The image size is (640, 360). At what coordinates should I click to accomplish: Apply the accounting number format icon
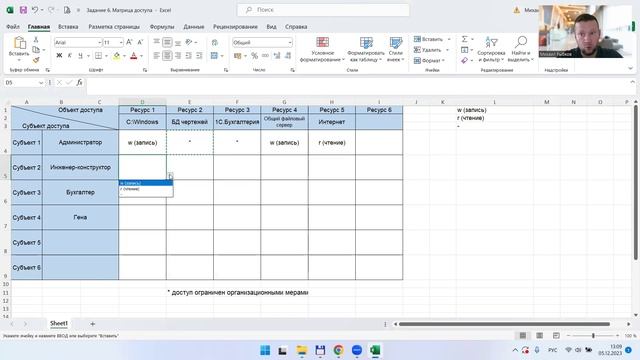click(x=238, y=56)
